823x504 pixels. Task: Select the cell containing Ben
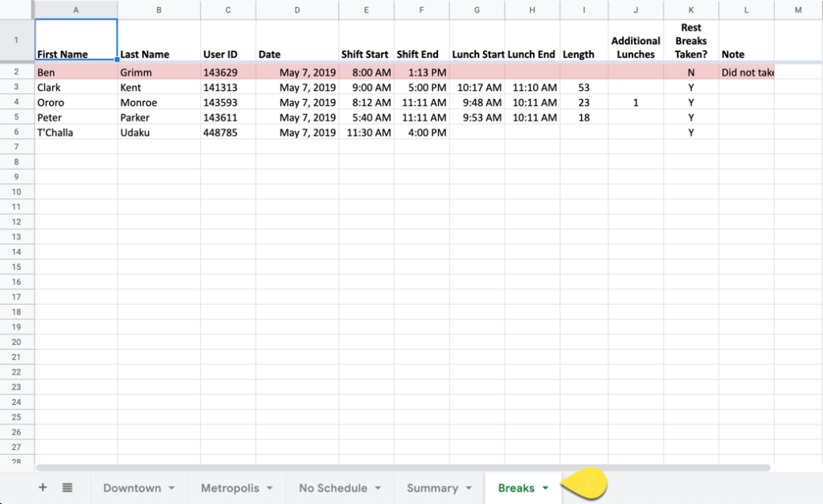pyautogui.click(x=76, y=72)
